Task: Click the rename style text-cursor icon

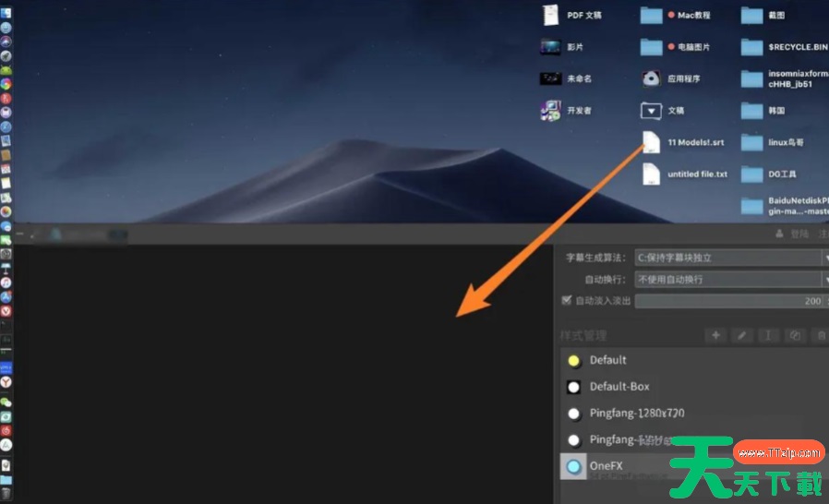Action: pyautogui.click(x=768, y=335)
